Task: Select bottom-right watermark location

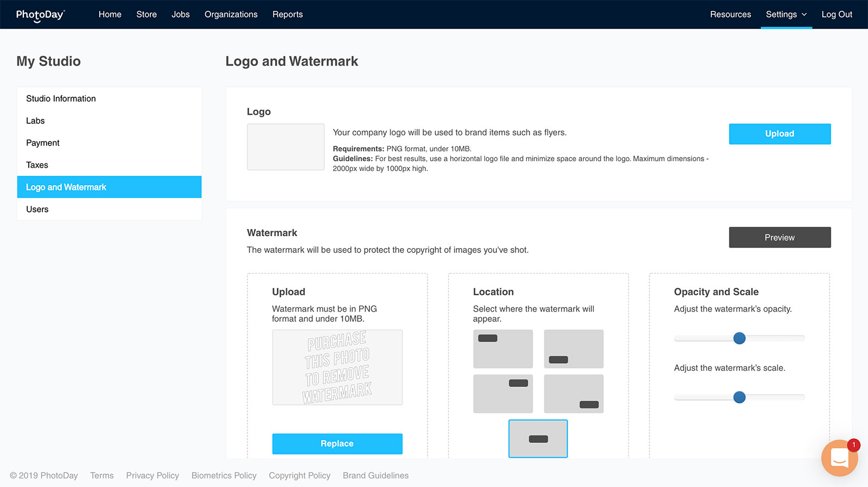Action: (573, 394)
